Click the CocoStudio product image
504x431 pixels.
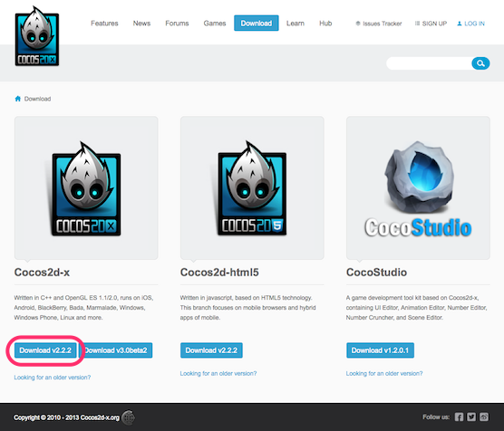(x=418, y=187)
